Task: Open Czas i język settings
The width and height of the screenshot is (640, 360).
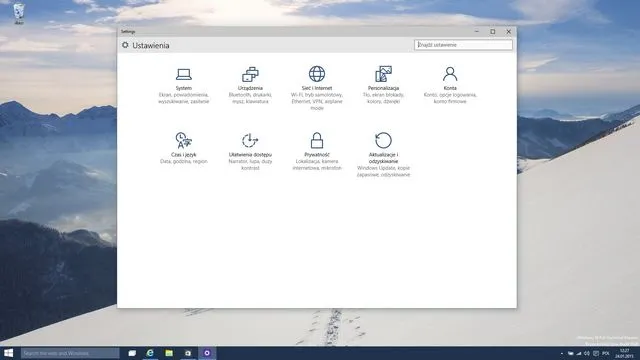Action: pos(184,149)
